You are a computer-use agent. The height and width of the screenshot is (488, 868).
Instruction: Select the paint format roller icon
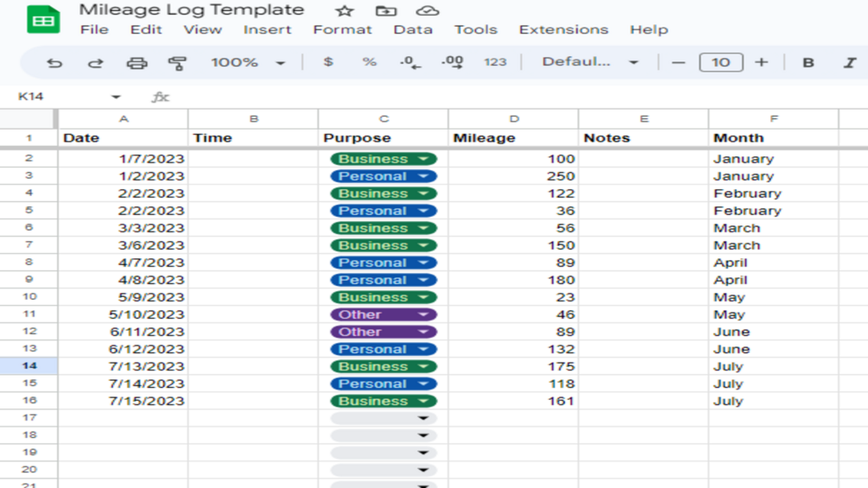pos(177,62)
